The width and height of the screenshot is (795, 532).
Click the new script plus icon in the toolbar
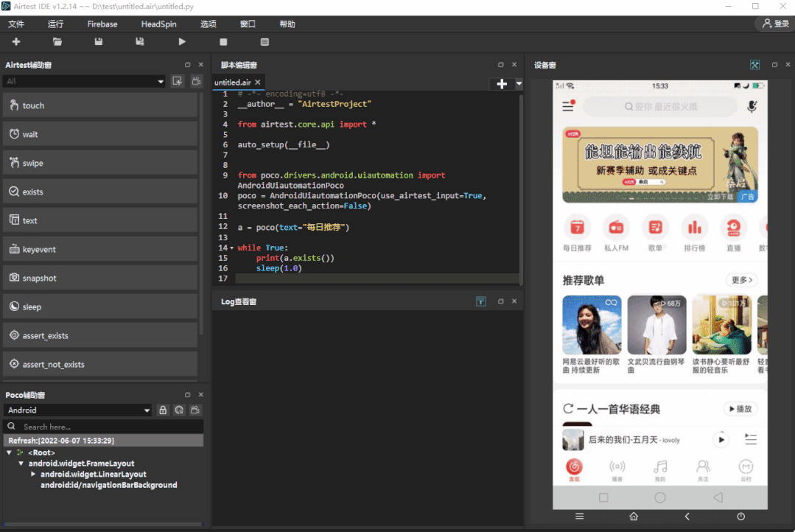[x=16, y=41]
